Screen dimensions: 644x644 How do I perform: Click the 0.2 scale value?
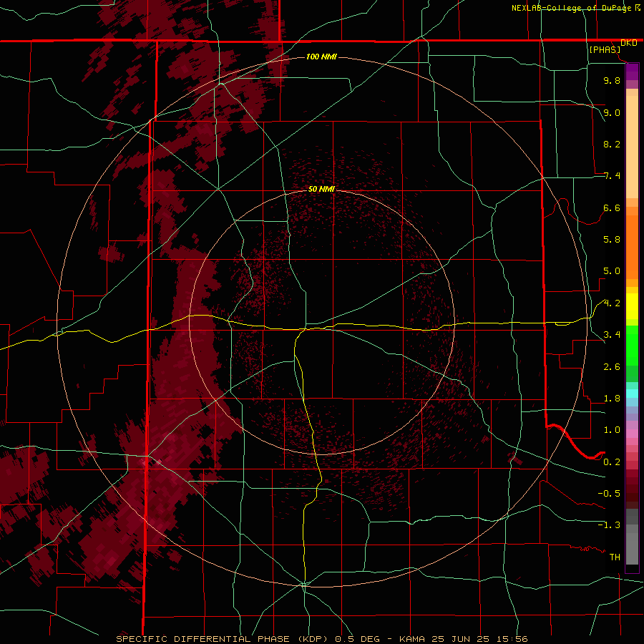[612, 462]
